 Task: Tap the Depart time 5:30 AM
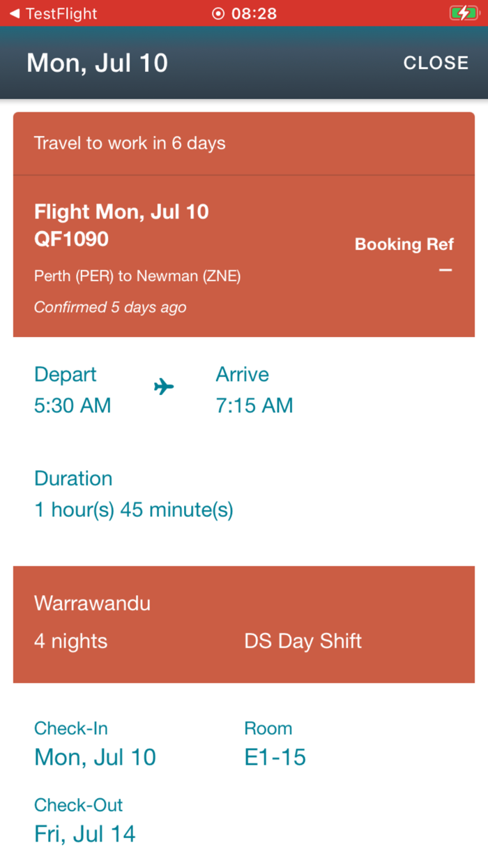(x=73, y=405)
